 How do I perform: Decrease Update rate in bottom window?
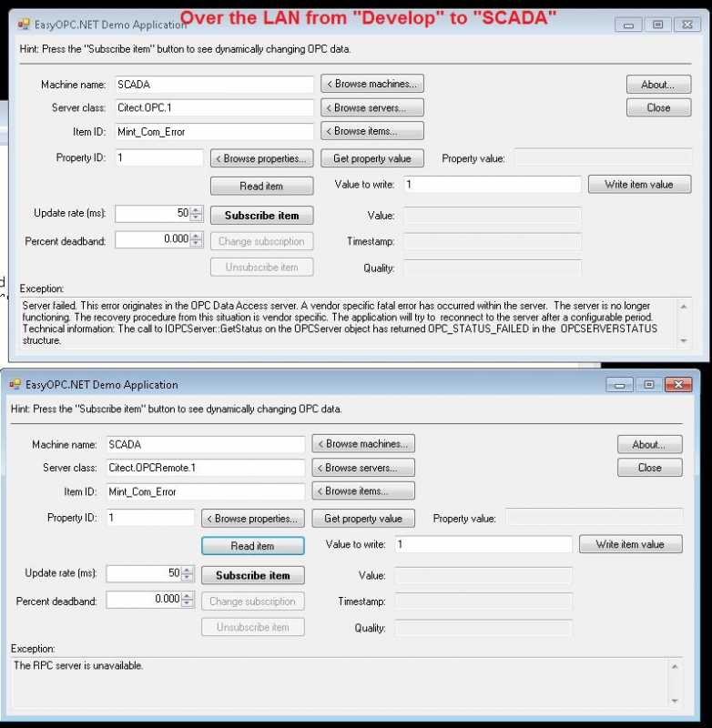pos(188,577)
